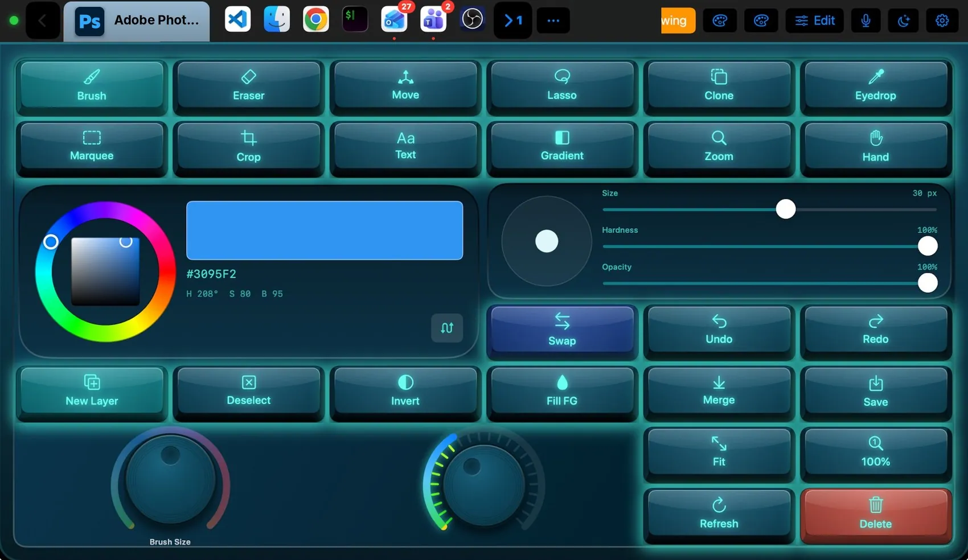Select the Eraser tool
Viewport: 968px width, 560px height.
click(249, 86)
